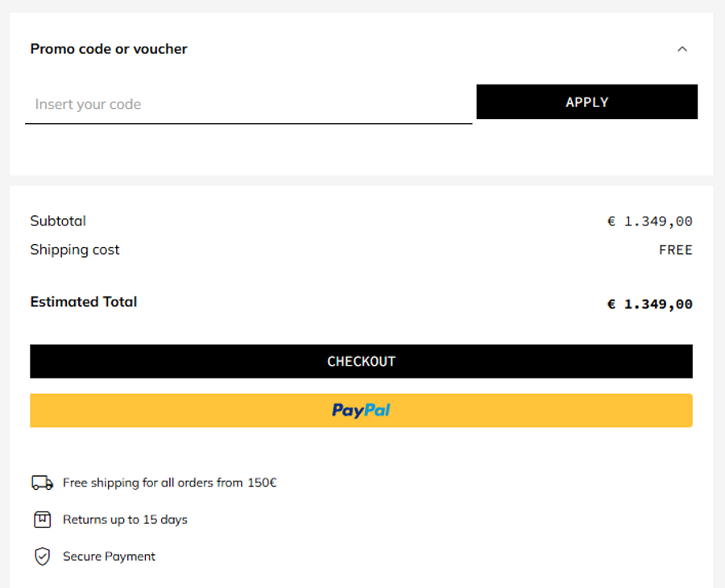Select the 'Promo code or voucher' heading
This screenshot has height=588, width=725.
109,49
